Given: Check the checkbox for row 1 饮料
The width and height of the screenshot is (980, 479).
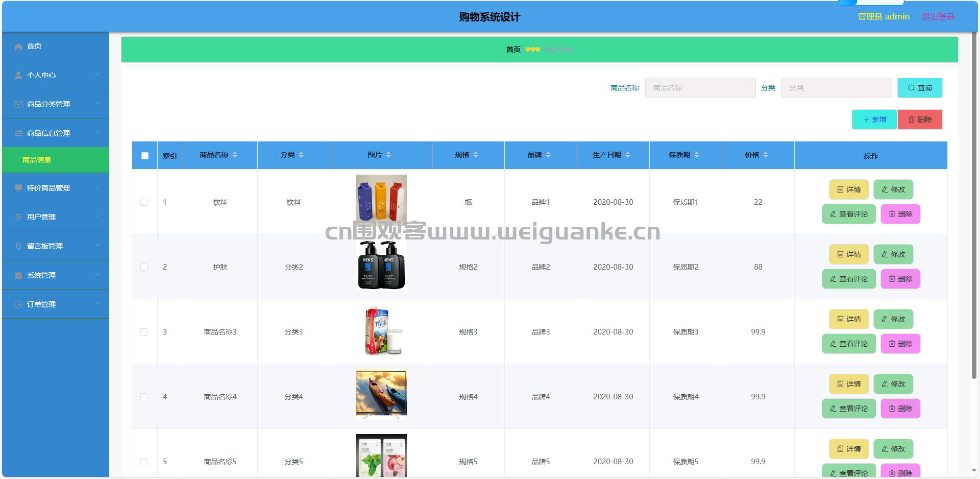Looking at the screenshot, I should 144,203.
